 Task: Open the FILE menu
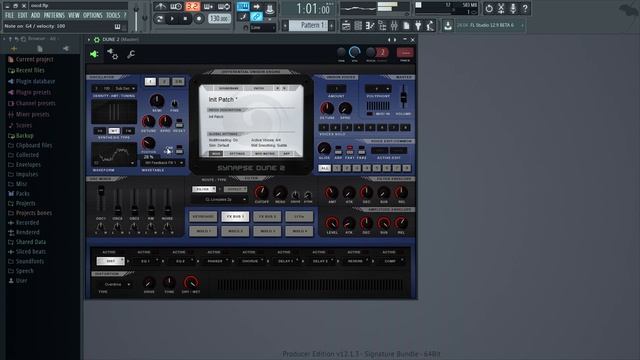point(9,16)
